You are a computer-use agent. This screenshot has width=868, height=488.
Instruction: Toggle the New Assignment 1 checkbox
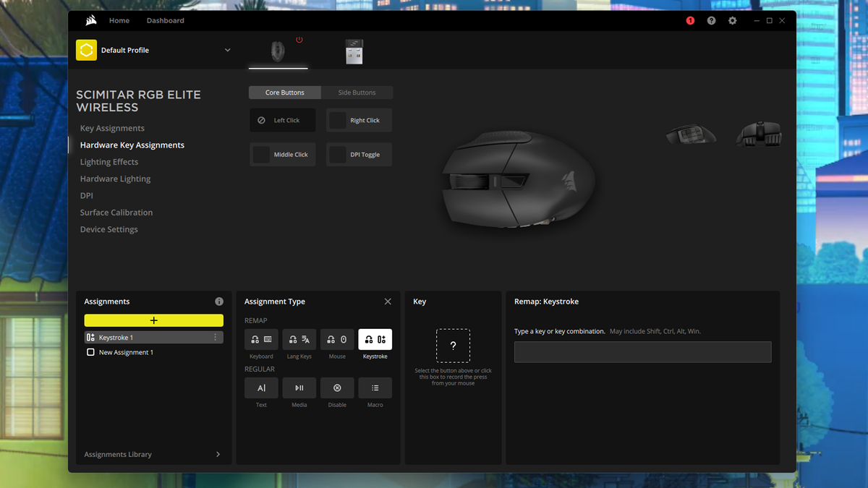point(90,352)
